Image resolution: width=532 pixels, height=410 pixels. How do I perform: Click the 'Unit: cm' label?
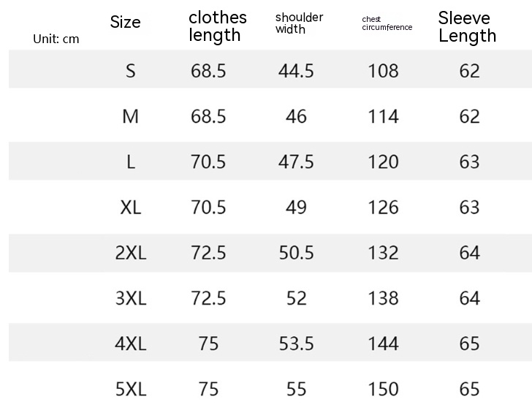click(x=56, y=39)
